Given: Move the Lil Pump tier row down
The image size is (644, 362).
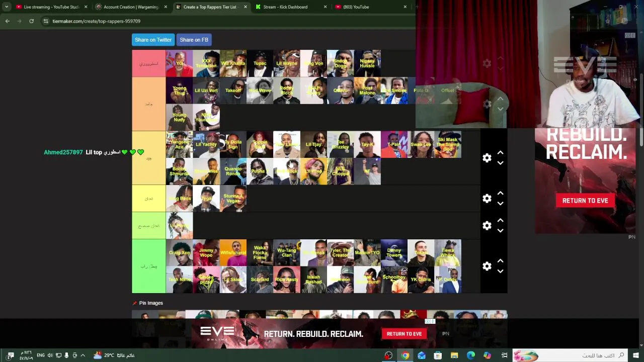Looking at the screenshot, I should tap(500, 231).
